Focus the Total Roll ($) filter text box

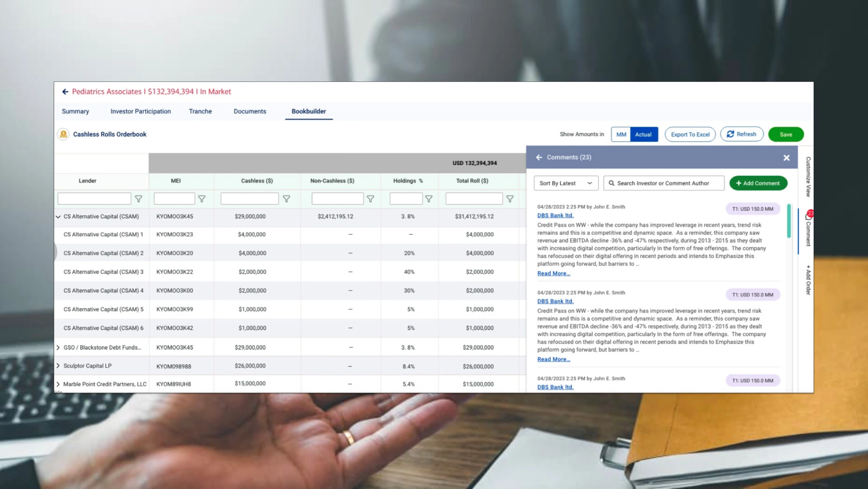[x=474, y=199]
